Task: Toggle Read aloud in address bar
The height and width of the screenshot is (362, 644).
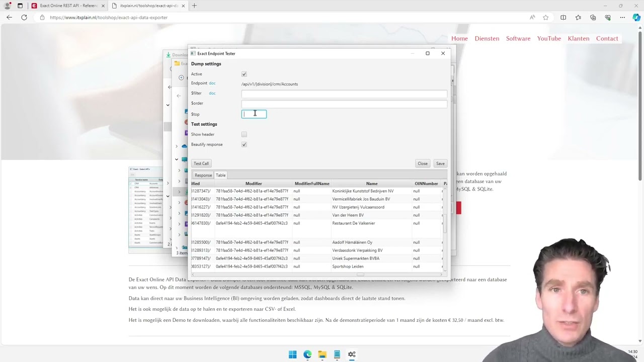Action: click(x=532, y=17)
